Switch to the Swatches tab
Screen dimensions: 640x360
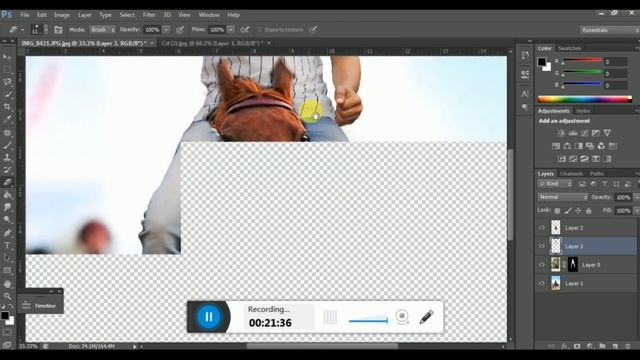(x=569, y=48)
